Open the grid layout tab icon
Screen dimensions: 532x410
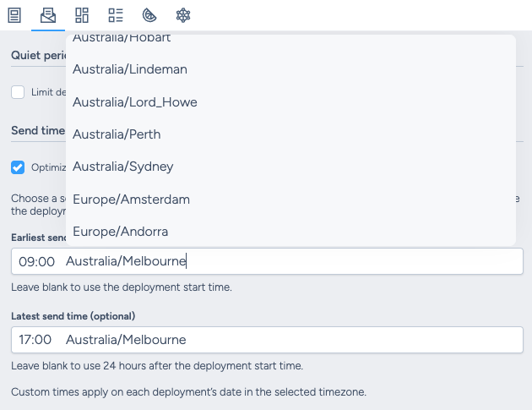82,15
